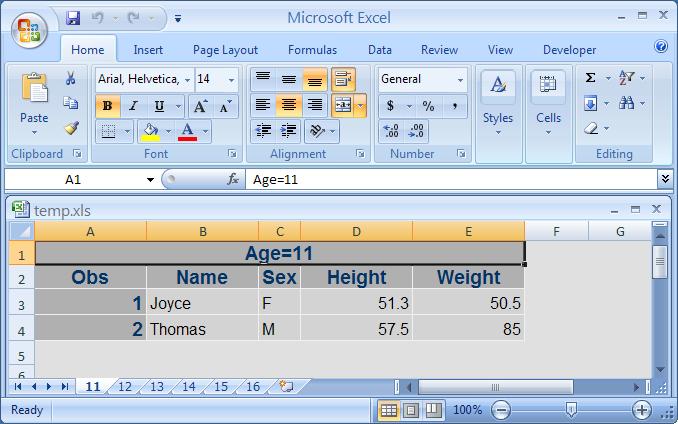Increase indent in Alignment group

(x=288, y=131)
